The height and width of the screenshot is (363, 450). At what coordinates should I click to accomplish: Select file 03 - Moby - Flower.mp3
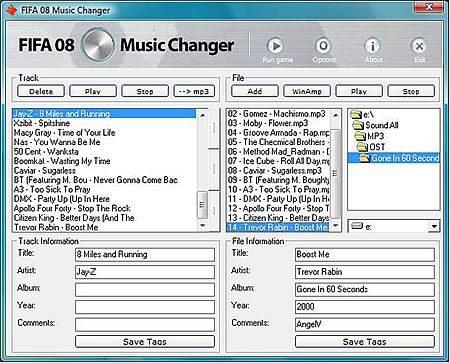tap(278, 123)
